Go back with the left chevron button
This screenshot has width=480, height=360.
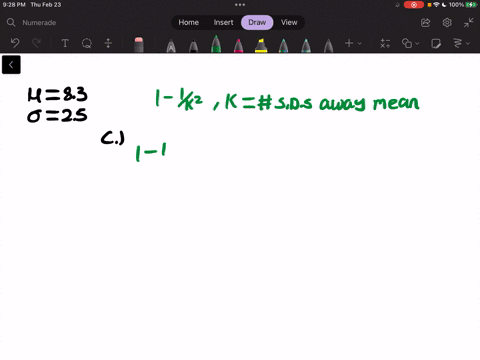point(11,65)
